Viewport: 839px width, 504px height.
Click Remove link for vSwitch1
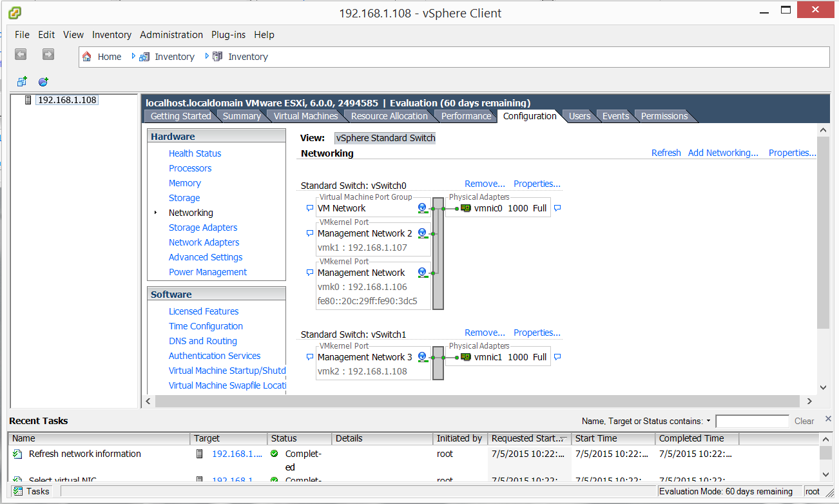click(x=485, y=333)
